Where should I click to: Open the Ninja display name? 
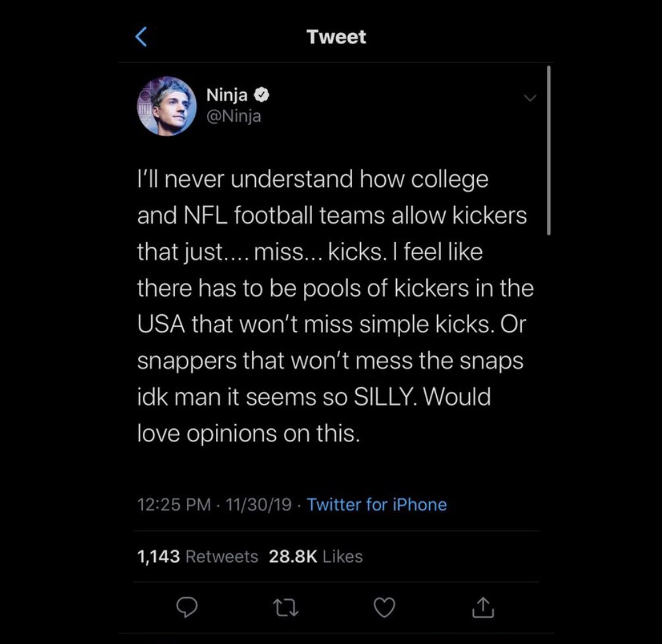click(227, 95)
